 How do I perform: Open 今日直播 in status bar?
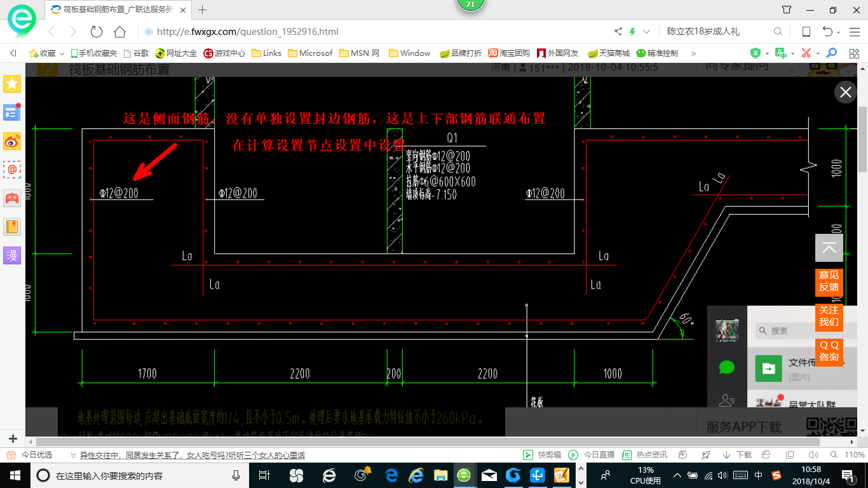pos(592,455)
